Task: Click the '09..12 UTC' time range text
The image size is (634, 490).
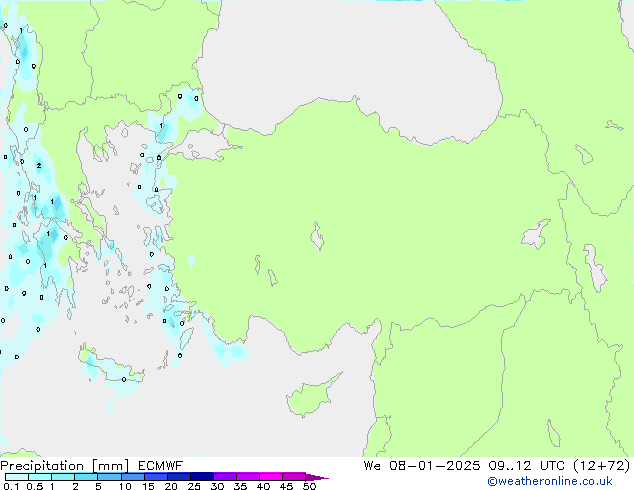Action: pyautogui.click(x=526, y=466)
